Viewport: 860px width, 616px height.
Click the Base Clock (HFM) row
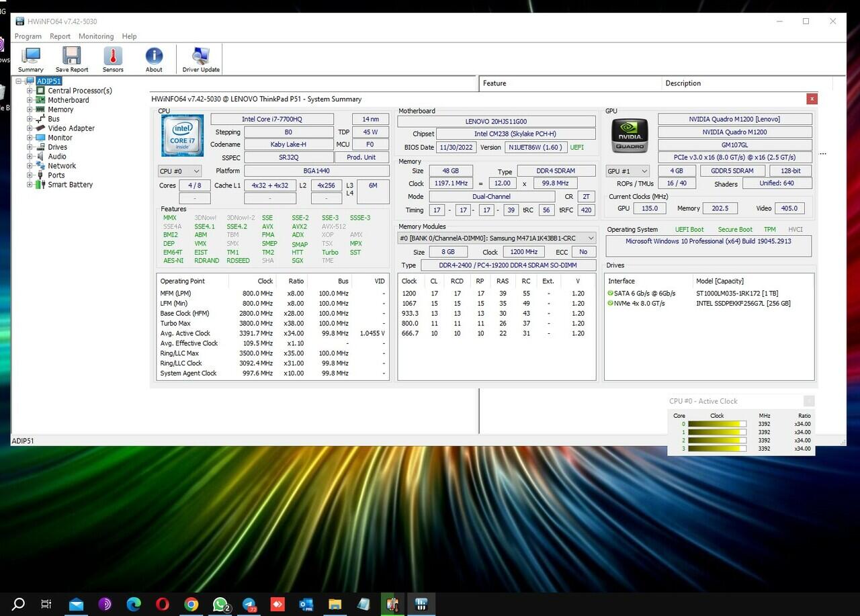273,313
